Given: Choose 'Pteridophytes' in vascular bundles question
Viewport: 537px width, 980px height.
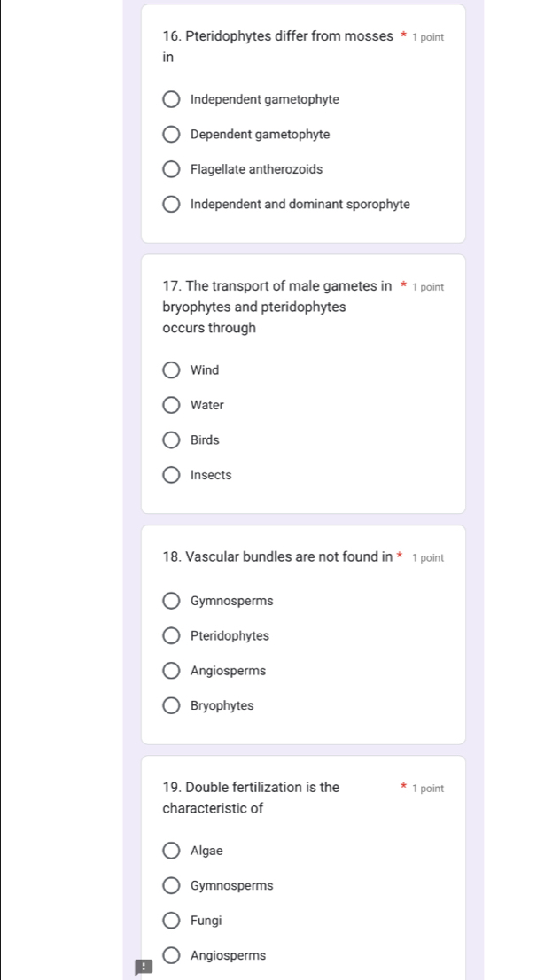Looking at the screenshot, I should (171, 635).
